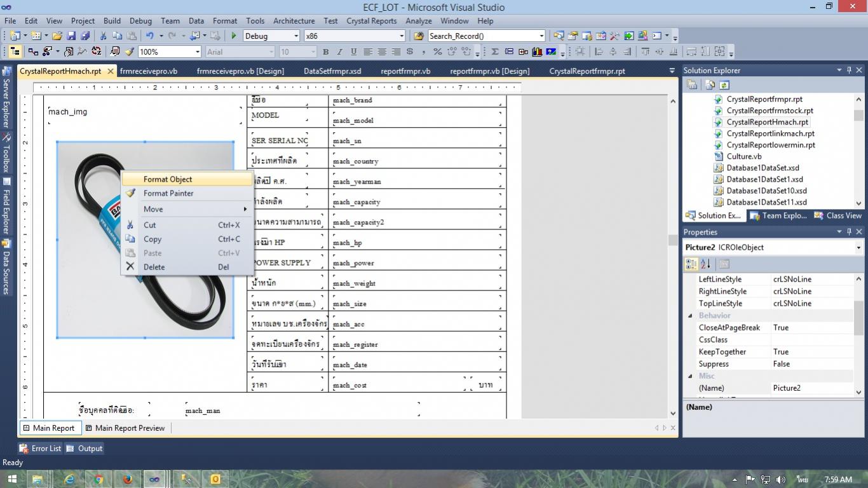Toggle Underline formatting button
This screenshot has width=868, height=488.
[354, 51]
